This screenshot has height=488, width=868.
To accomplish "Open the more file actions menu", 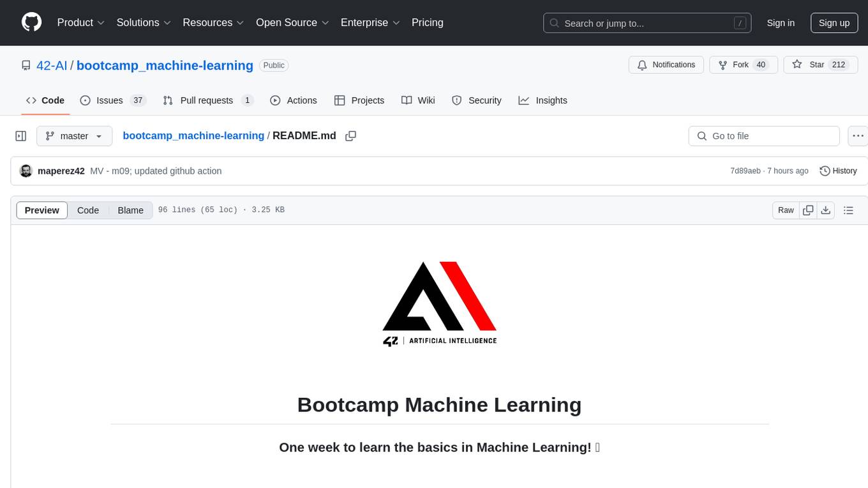I will click(858, 136).
